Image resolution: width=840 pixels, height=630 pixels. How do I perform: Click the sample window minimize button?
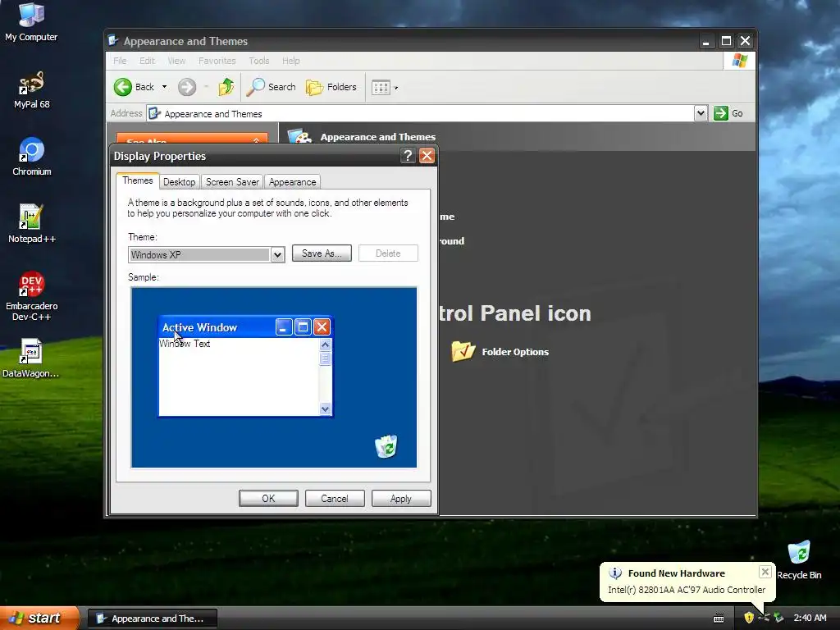284,326
